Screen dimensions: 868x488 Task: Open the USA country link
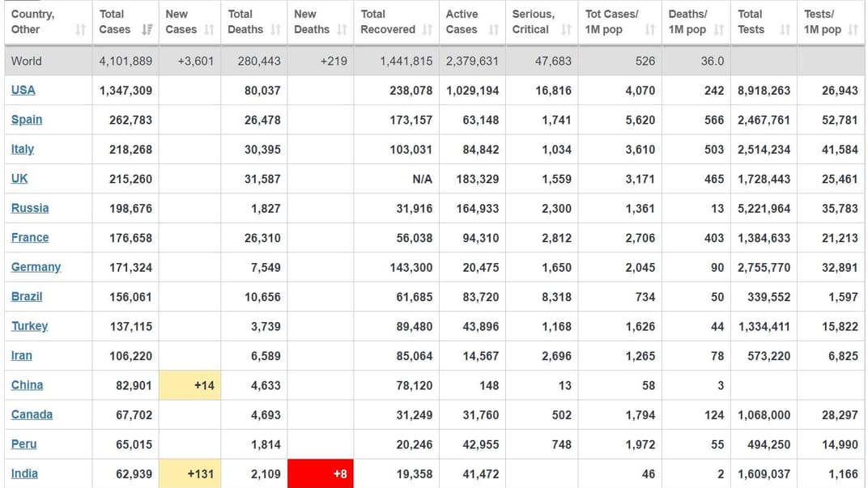click(x=23, y=90)
